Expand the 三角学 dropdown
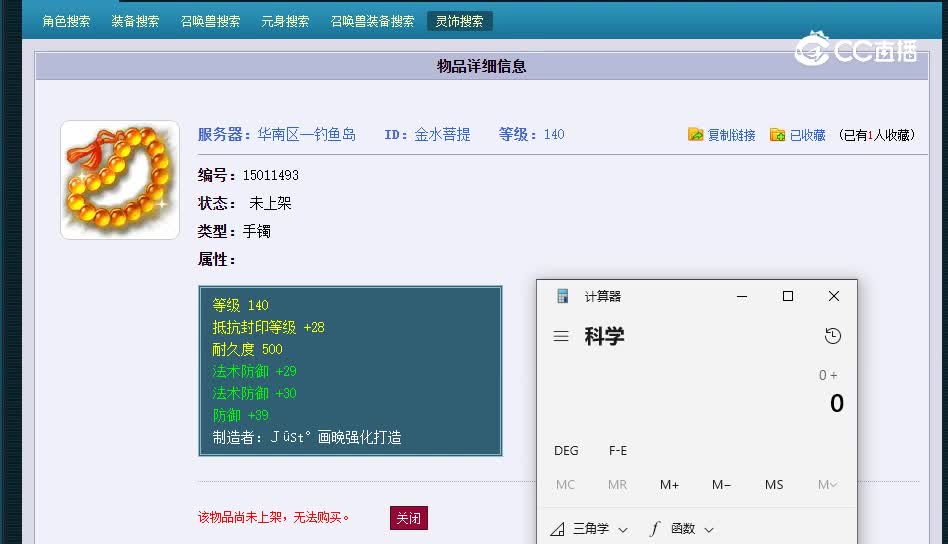The width and height of the screenshot is (948, 544). coord(623,529)
